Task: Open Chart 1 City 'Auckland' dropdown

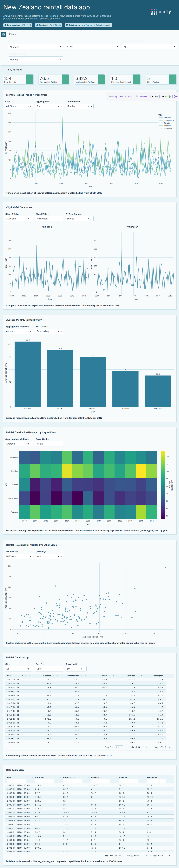Action: tap(19, 219)
